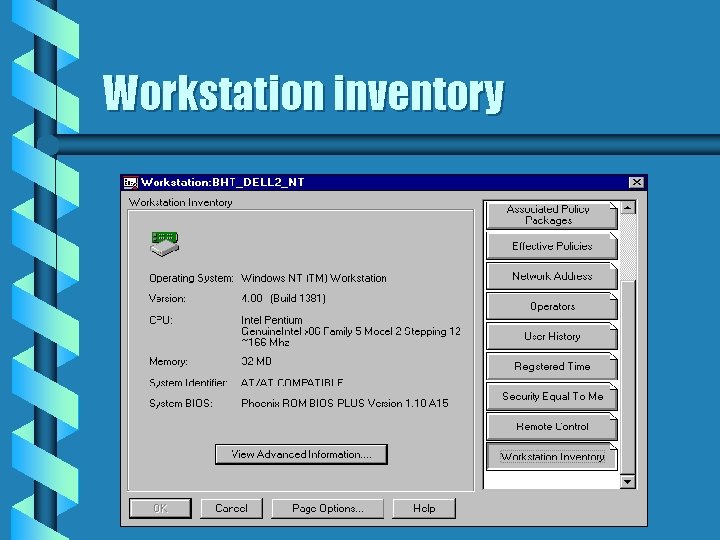Open the Network Address page

[x=551, y=276]
